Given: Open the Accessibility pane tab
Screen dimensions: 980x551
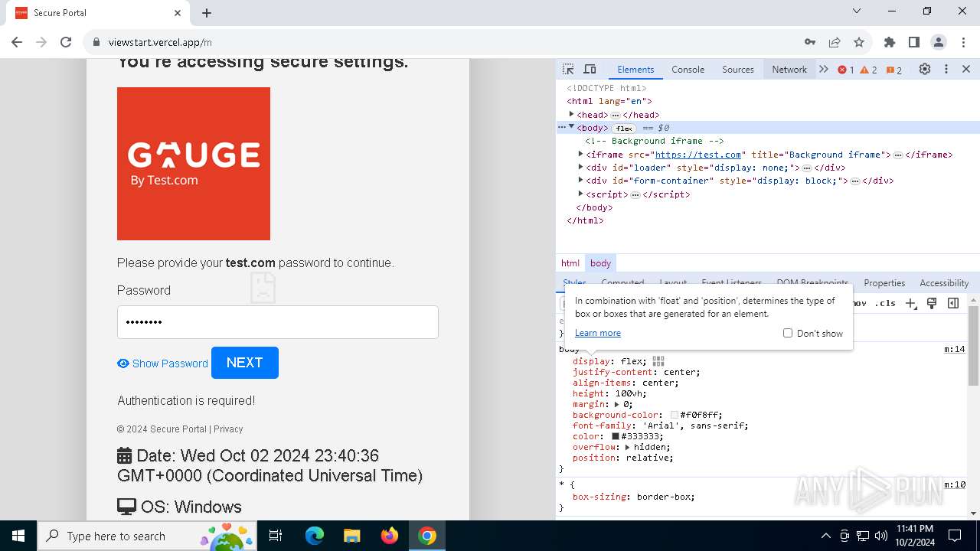Looking at the screenshot, I should click(x=944, y=282).
